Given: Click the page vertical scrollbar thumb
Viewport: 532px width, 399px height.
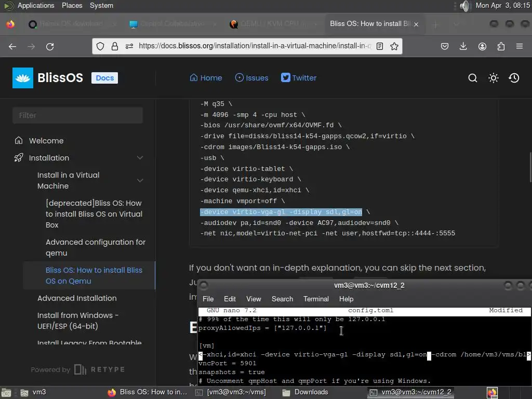Looking at the screenshot, I should (530, 168).
